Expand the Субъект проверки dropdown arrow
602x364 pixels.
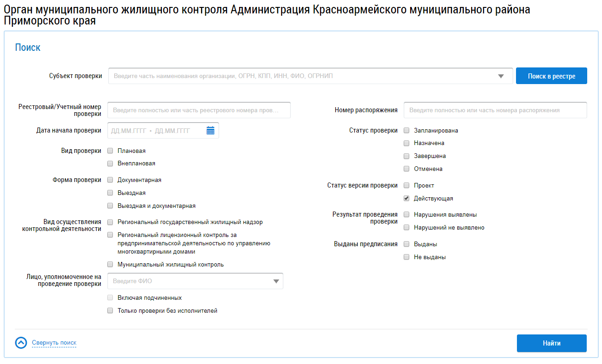pyautogui.click(x=501, y=76)
